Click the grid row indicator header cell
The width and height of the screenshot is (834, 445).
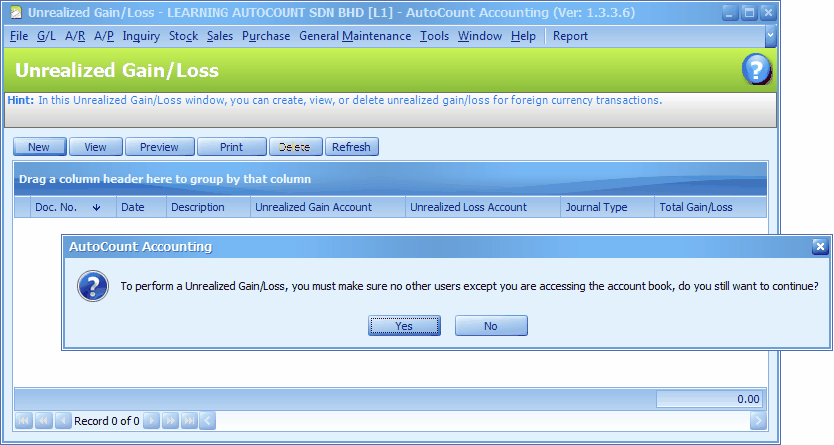click(22, 207)
